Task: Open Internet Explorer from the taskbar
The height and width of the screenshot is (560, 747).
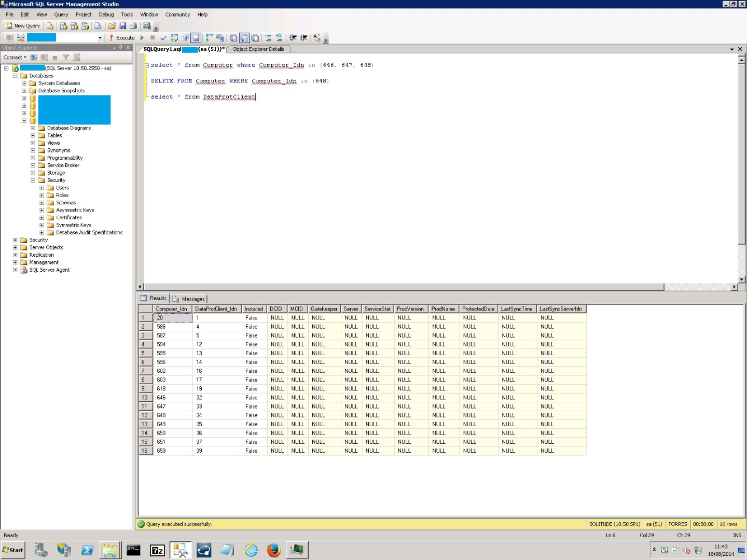Action: coord(251,550)
